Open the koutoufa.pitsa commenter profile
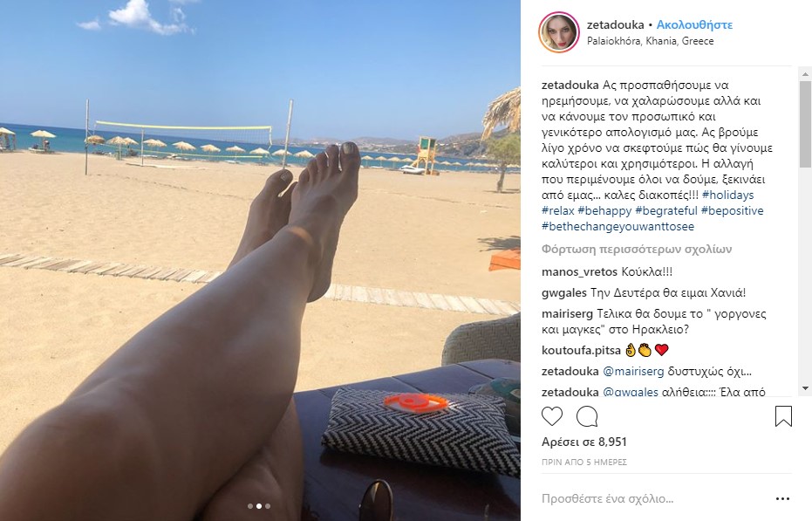This screenshot has width=812, height=521. (x=581, y=351)
